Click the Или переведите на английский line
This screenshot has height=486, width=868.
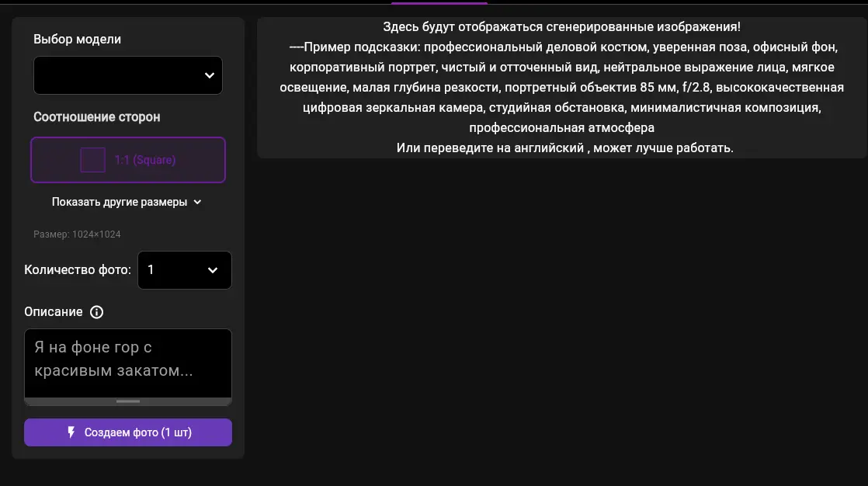point(564,148)
